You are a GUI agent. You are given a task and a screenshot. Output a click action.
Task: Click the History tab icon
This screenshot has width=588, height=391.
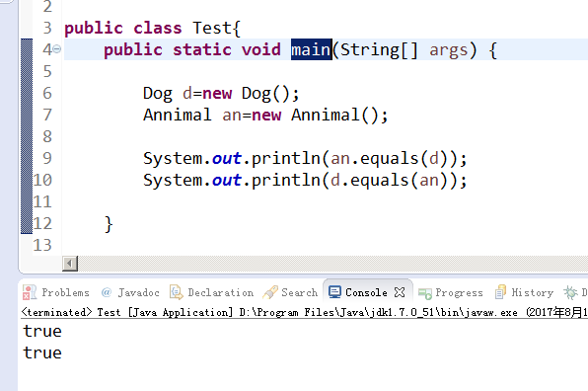coord(500,292)
